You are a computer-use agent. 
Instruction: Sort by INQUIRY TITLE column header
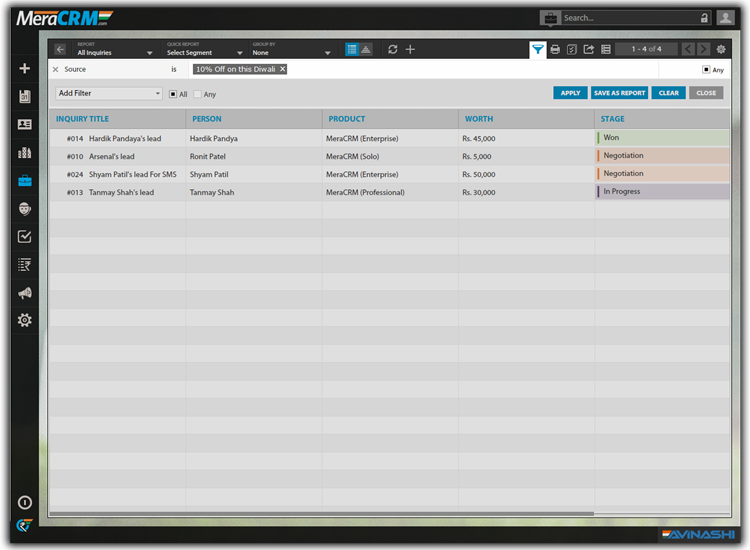(x=82, y=119)
